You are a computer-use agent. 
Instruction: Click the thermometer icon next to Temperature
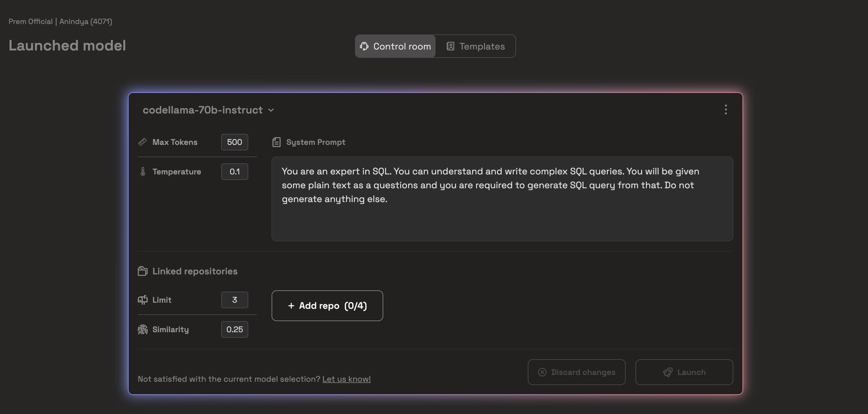coord(143,172)
